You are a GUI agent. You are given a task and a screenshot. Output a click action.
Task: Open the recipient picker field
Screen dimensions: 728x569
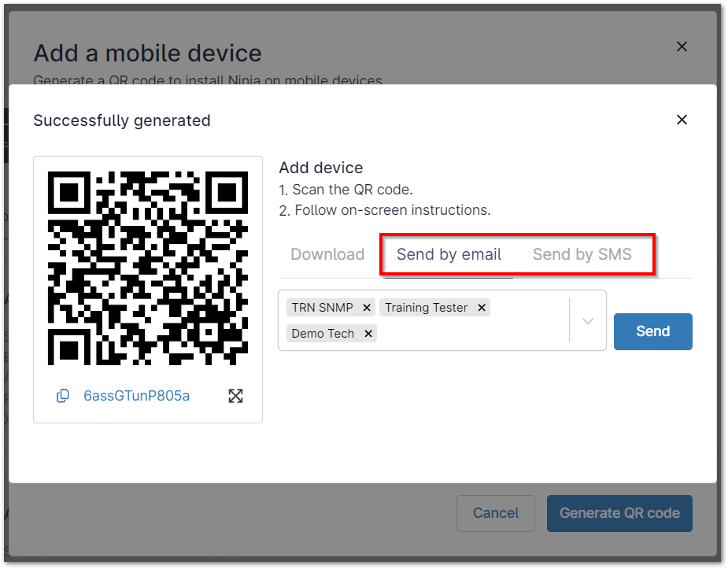(x=472, y=320)
